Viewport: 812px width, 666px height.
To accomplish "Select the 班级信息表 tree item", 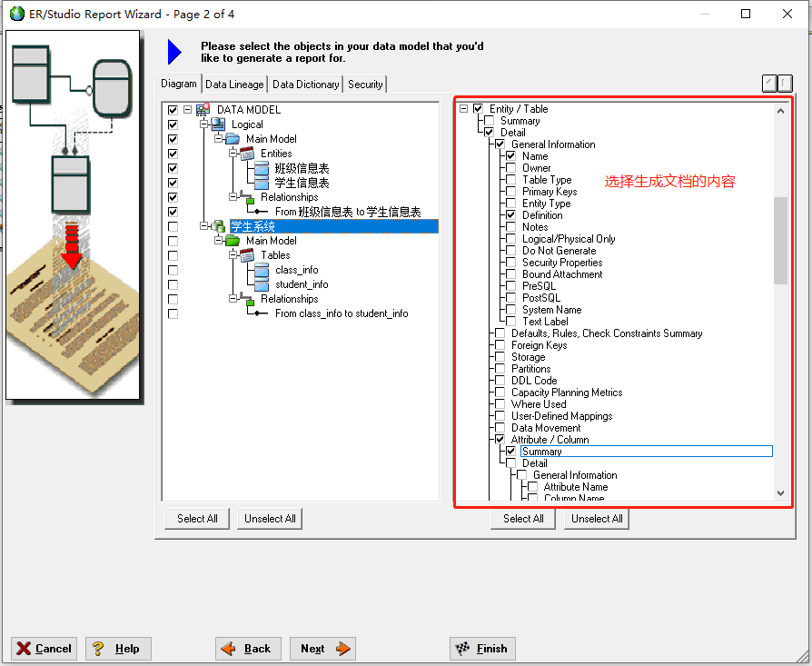I will point(302,168).
